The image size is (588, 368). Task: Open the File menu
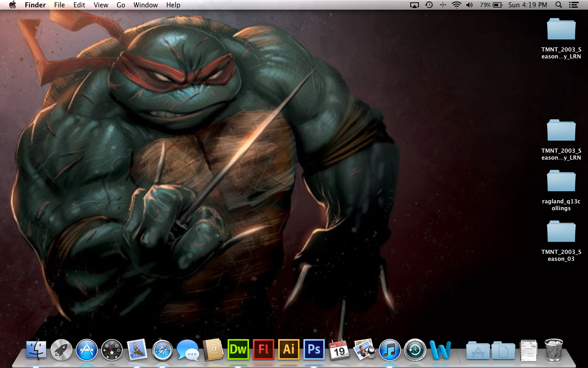59,5
